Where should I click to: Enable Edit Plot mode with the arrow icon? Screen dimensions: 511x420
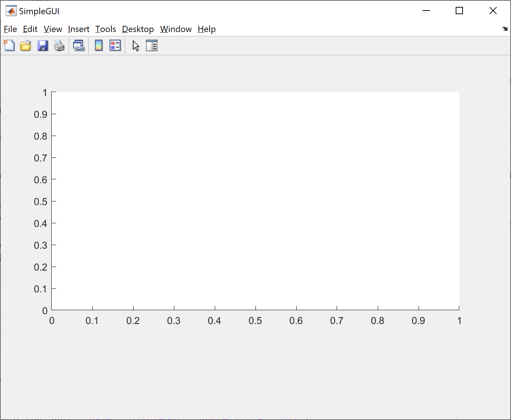click(x=135, y=45)
